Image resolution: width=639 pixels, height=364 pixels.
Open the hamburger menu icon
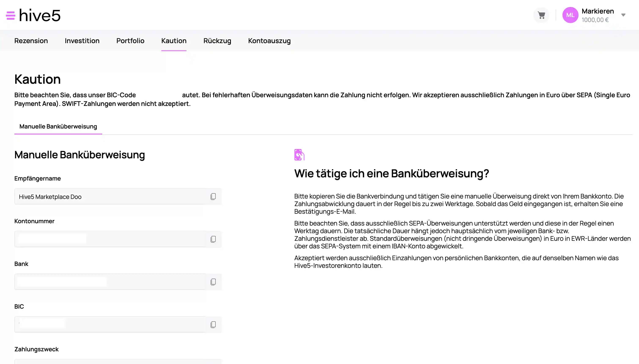(x=11, y=15)
